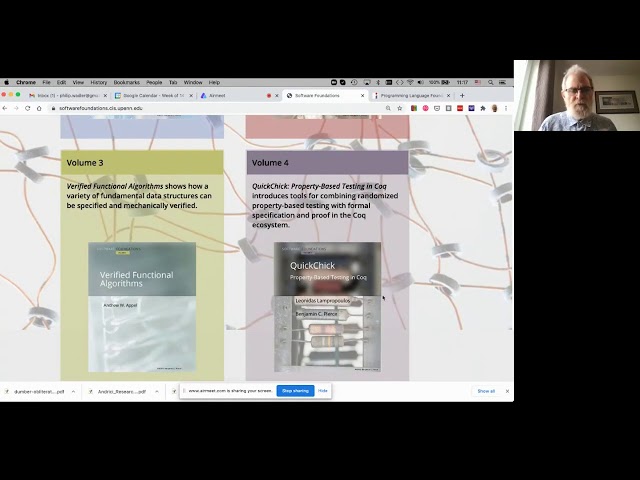Show all downloads
Image resolution: width=640 pixels, height=480 pixels.
pos(486,391)
